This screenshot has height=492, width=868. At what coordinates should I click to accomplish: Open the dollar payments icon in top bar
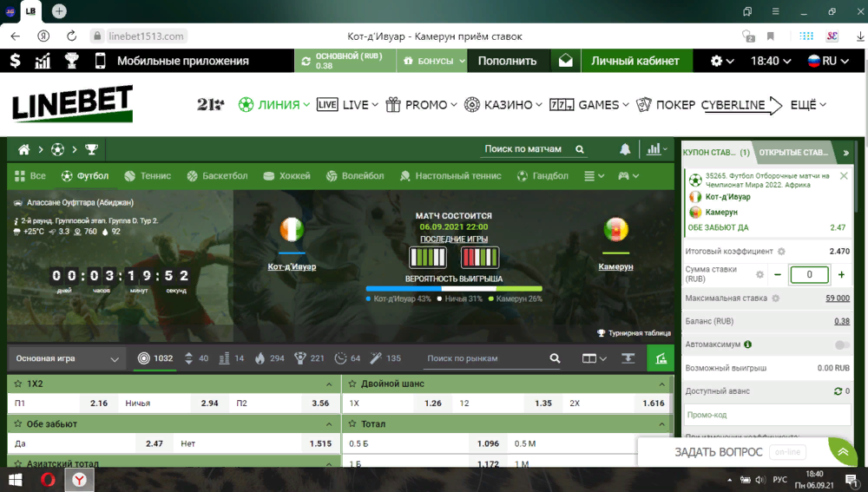pos(15,61)
